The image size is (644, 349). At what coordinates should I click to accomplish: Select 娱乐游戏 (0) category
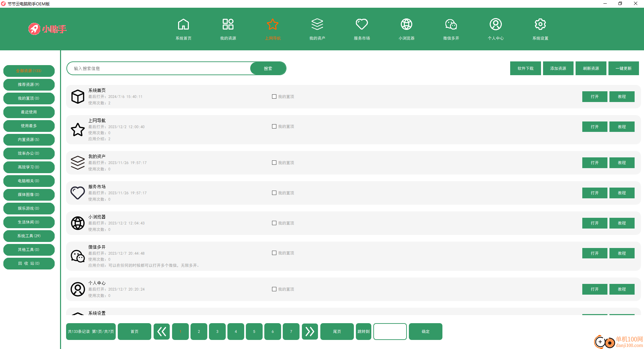[29, 208]
